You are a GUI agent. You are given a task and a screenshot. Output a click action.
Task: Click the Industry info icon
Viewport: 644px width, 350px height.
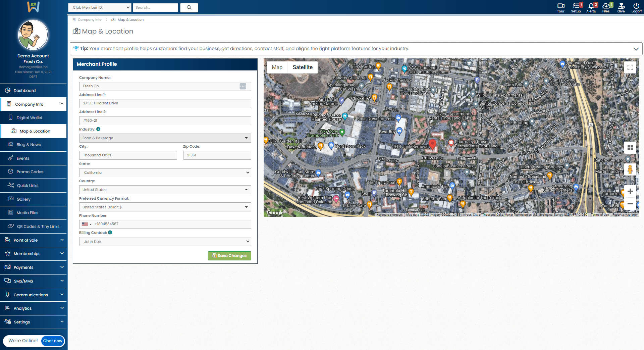coord(98,129)
